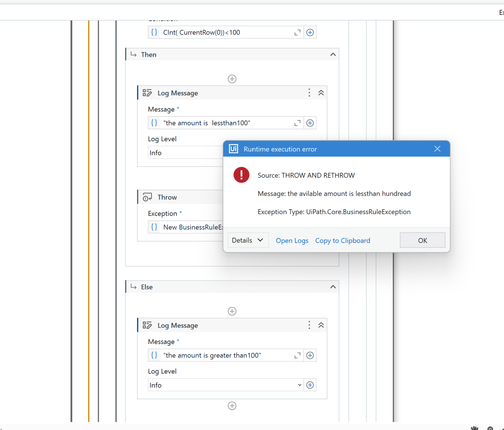Expand the Details dropdown in error dialog
The image size is (504, 430).
click(x=248, y=240)
